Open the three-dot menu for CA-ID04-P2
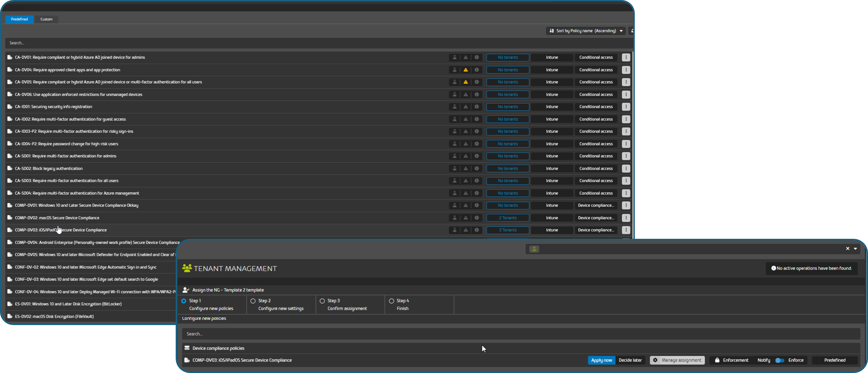 pyautogui.click(x=626, y=144)
